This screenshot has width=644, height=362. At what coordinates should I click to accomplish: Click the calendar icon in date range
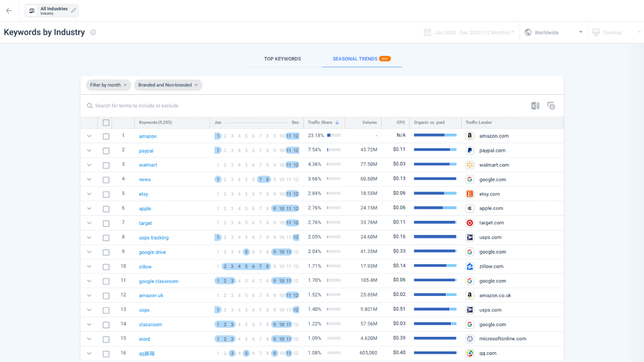427,32
